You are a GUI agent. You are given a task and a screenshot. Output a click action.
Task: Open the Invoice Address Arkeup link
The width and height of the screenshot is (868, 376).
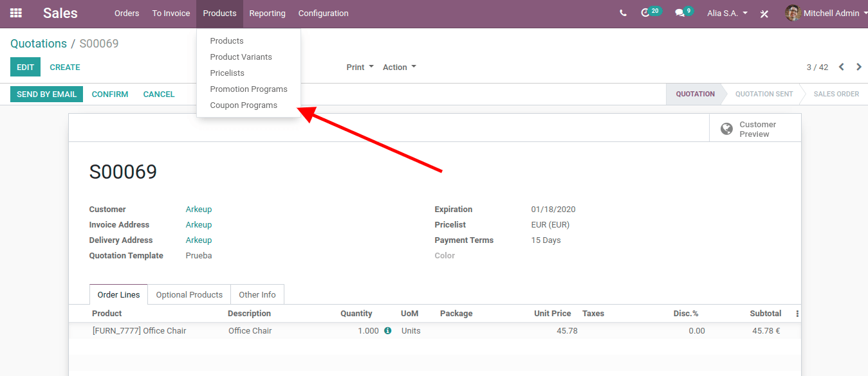[199, 225]
